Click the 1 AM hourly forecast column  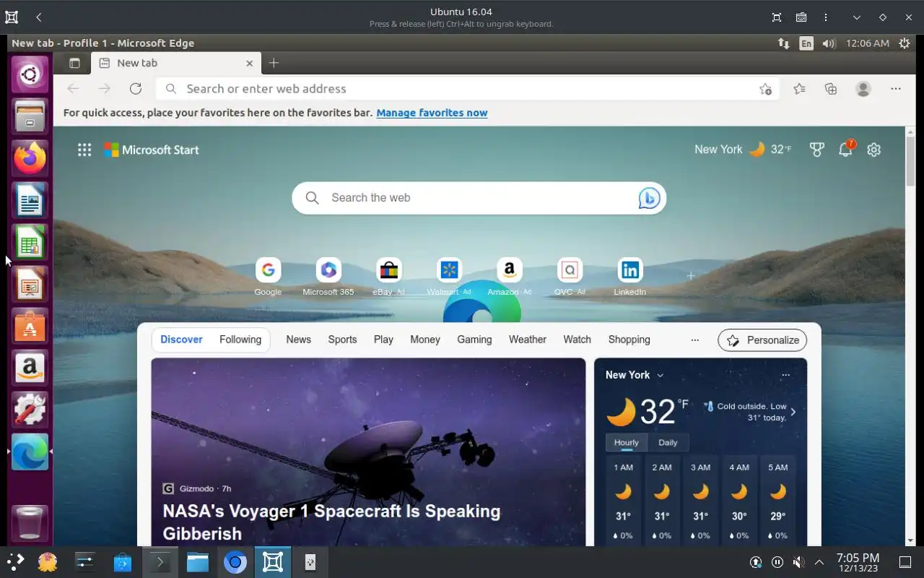coord(623,500)
